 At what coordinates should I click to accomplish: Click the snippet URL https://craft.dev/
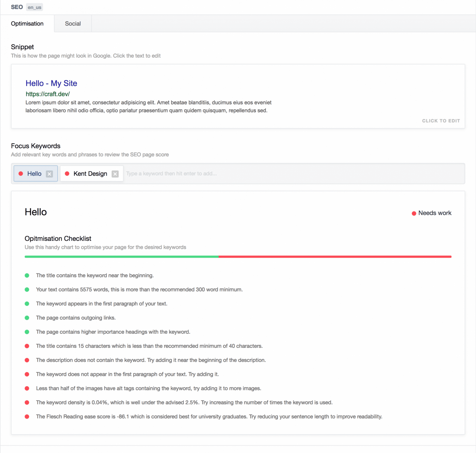click(48, 94)
